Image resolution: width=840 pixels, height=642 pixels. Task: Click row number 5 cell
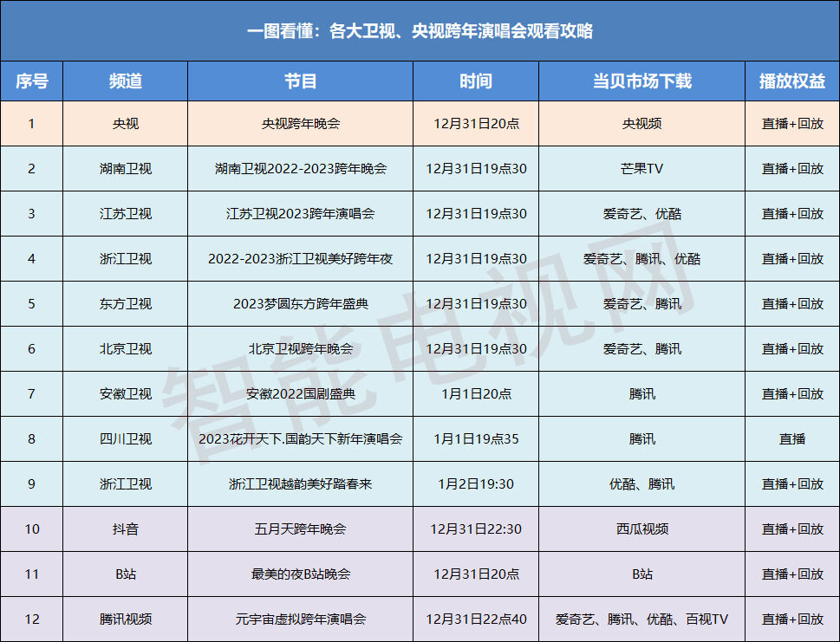pyautogui.click(x=31, y=303)
